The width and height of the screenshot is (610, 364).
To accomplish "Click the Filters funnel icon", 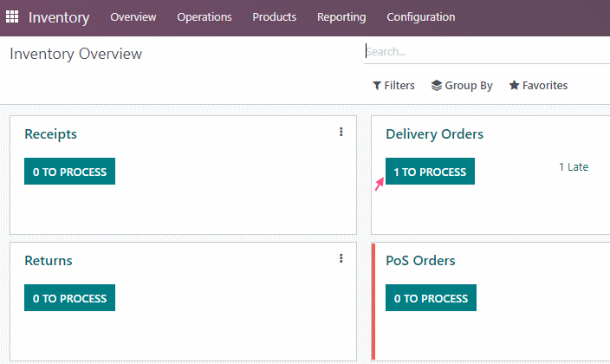I will [x=377, y=85].
